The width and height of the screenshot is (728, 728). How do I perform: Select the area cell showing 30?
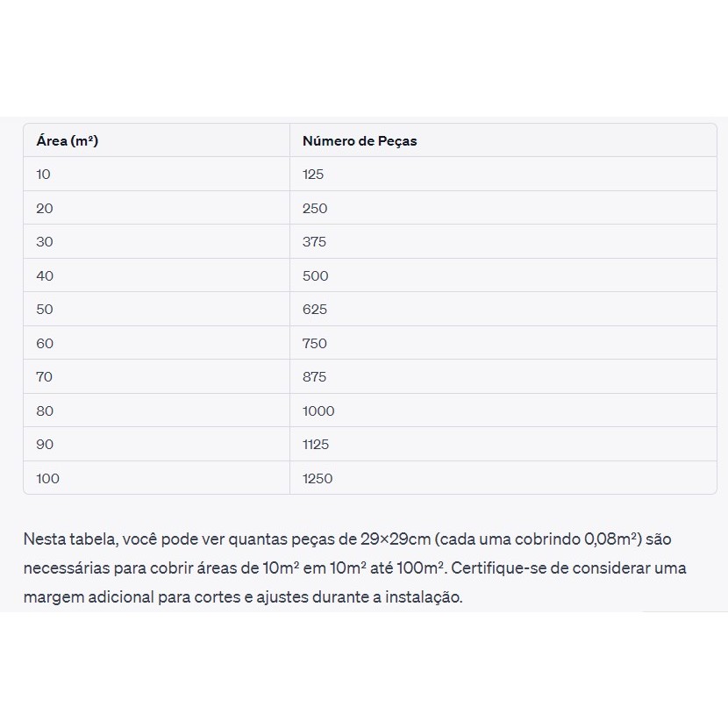[x=156, y=242]
